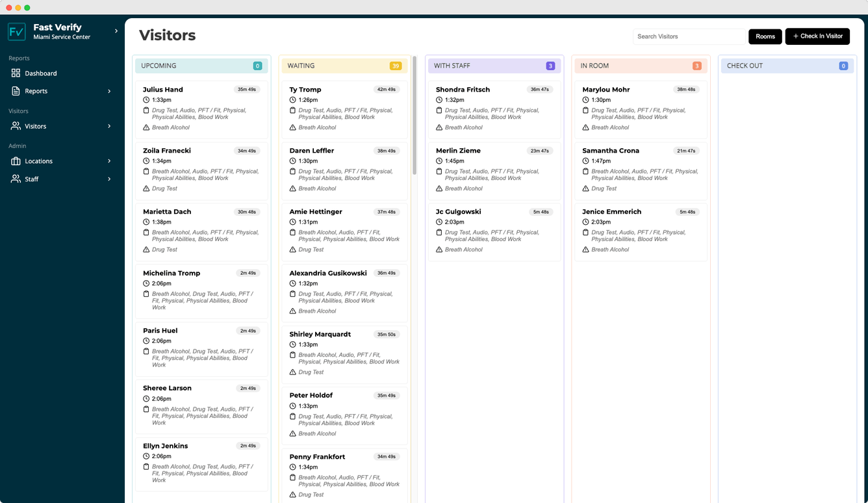The width and height of the screenshot is (868, 503).
Task: Click clock icon on Julius Hand card
Action: point(146,100)
